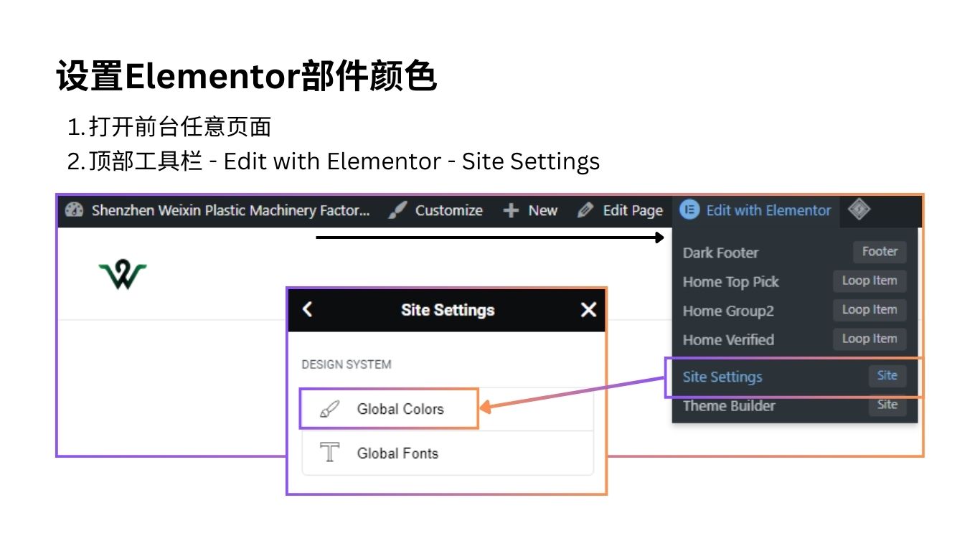Click the Edit Page pencil icon
980x551 pixels.
[x=585, y=210]
